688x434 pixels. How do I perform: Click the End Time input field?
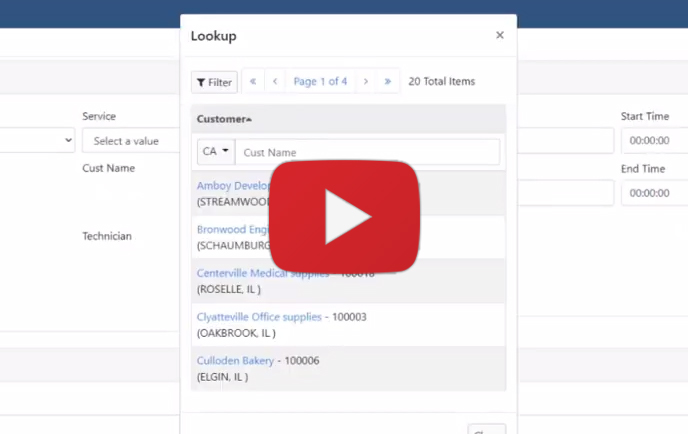coord(652,193)
